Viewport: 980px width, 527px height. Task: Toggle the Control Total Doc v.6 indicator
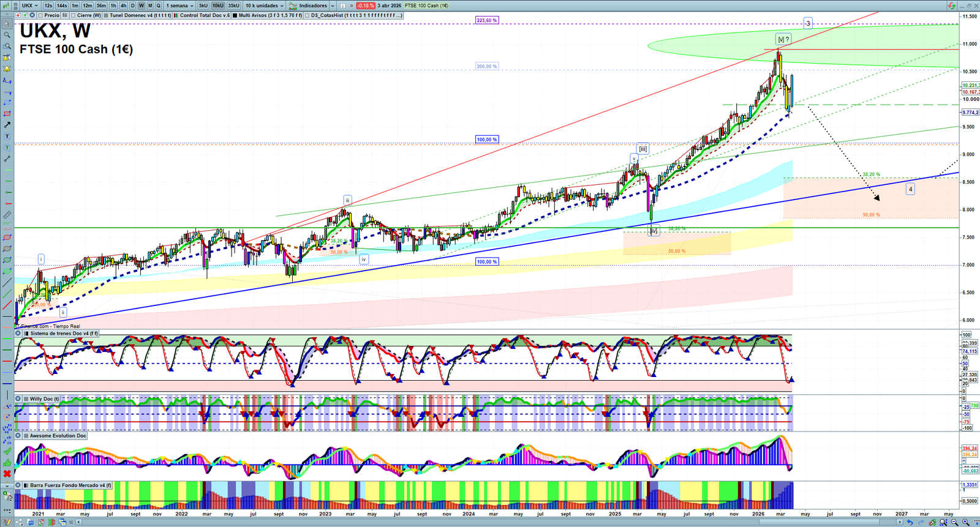(x=176, y=15)
